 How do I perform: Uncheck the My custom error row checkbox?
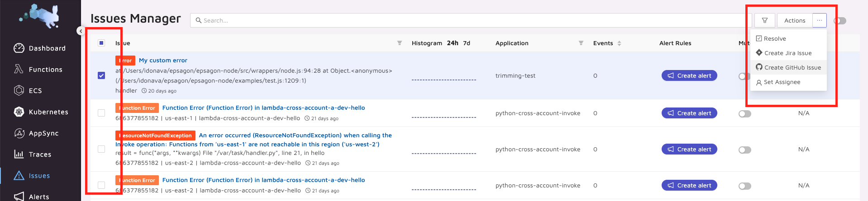pos(101,75)
